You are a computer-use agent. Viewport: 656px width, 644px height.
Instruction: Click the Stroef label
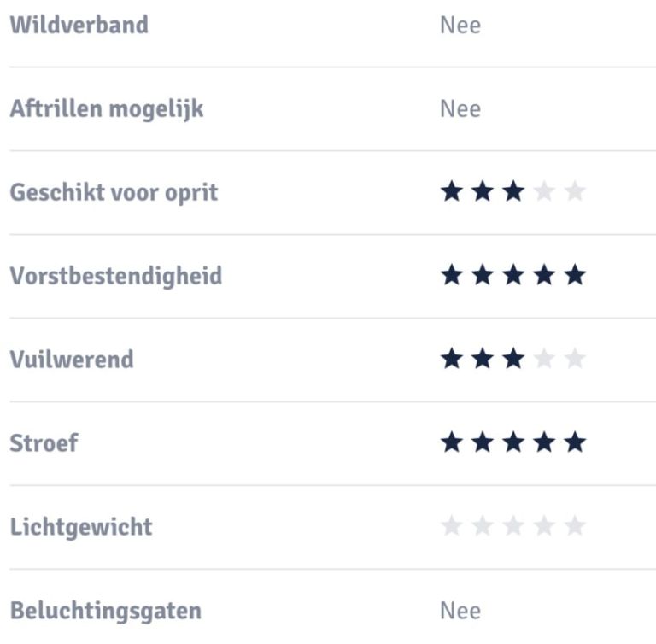pos(44,443)
